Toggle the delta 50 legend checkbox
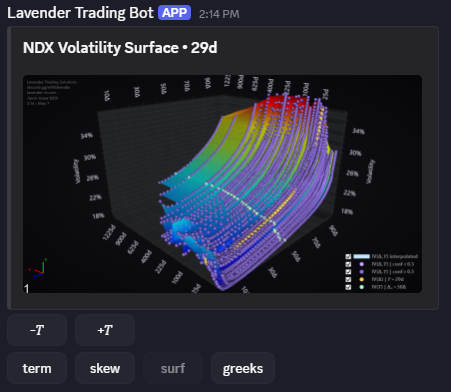 [x=348, y=287]
